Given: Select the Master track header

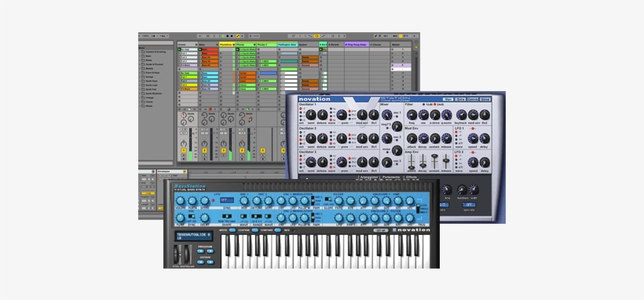Looking at the screenshot, I should coord(401,45).
